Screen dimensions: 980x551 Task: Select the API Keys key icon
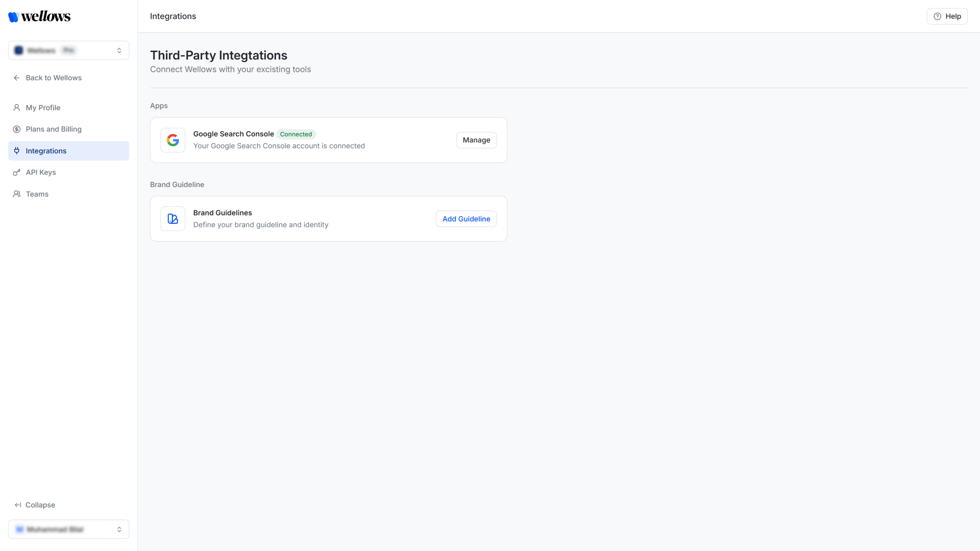coord(16,172)
